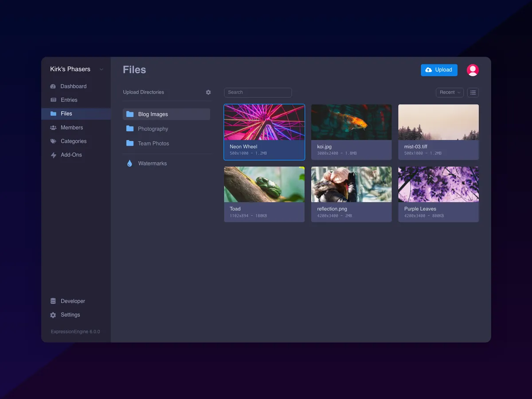The width and height of the screenshot is (532, 399).
Task: Open the Recent sort dropdown
Action: 449,92
